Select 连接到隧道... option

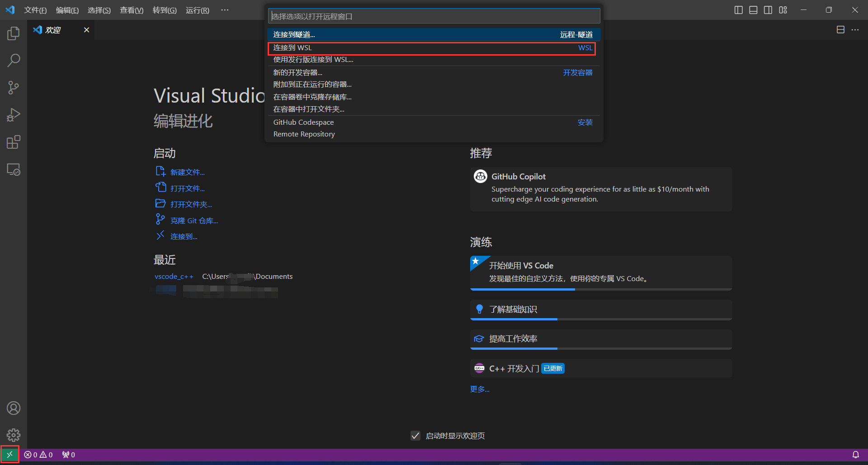(434, 35)
